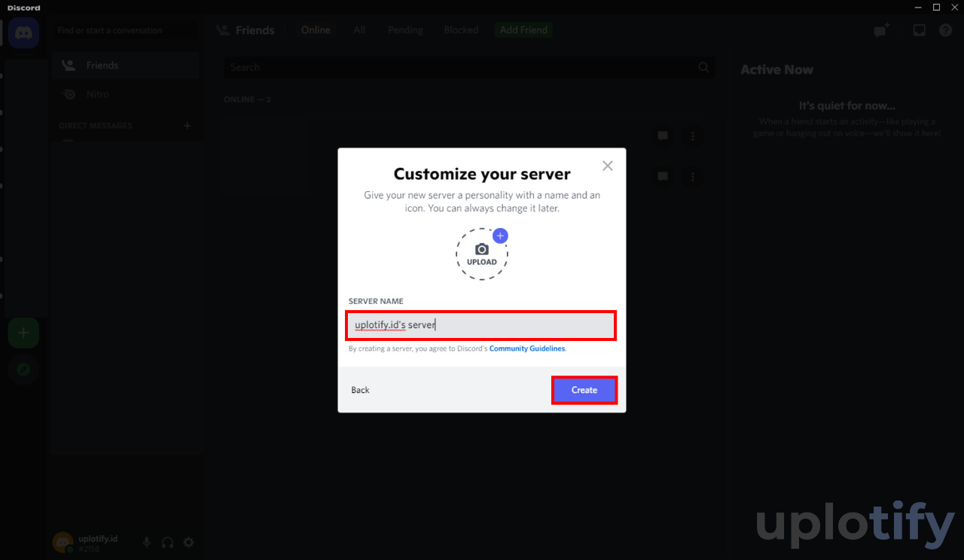
Task: Close the Customize your server dialog
Action: coord(608,166)
